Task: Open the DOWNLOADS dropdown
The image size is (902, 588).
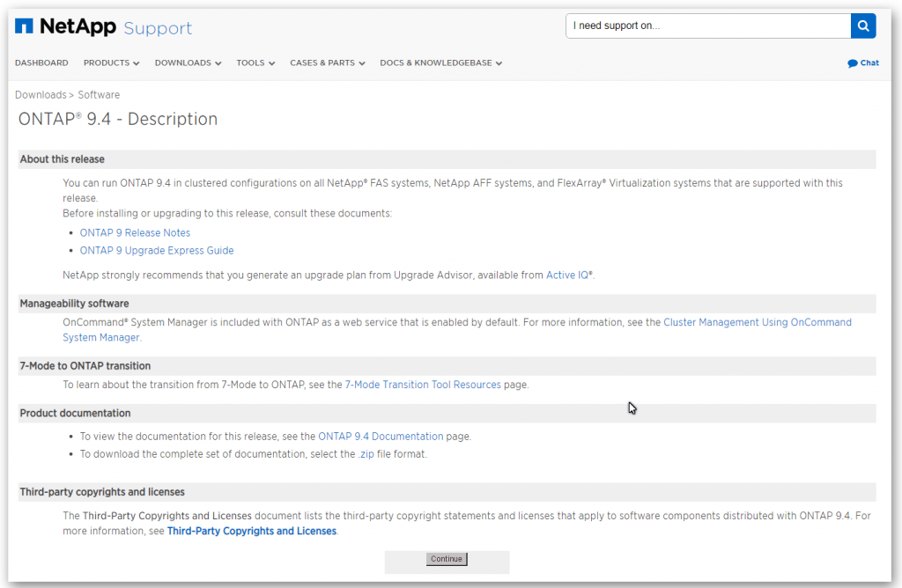Action: coord(188,62)
